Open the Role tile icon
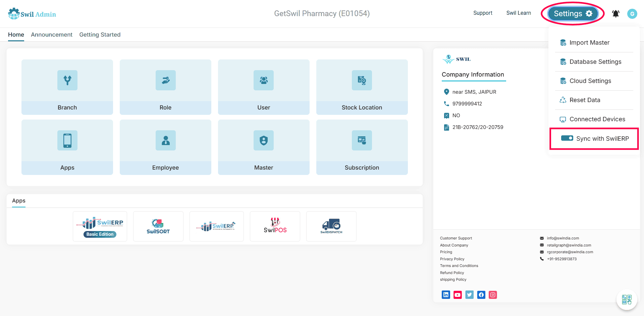 pos(166,80)
